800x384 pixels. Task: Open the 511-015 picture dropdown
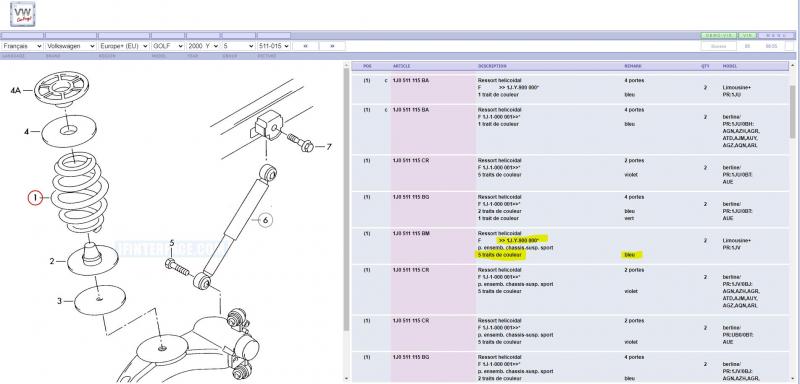tap(274, 46)
